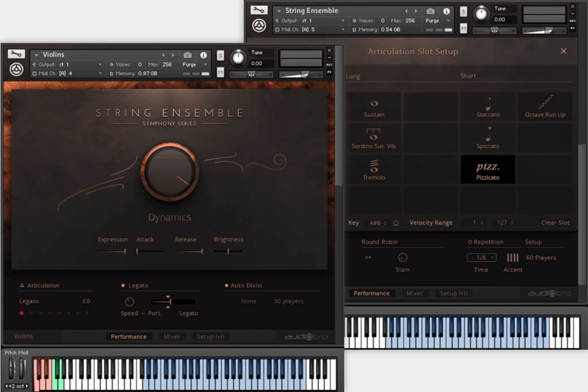This screenshot has height=392, width=588.
Task: Choose the Sordino Sus. Vib. articulation
Action: click(x=373, y=138)
